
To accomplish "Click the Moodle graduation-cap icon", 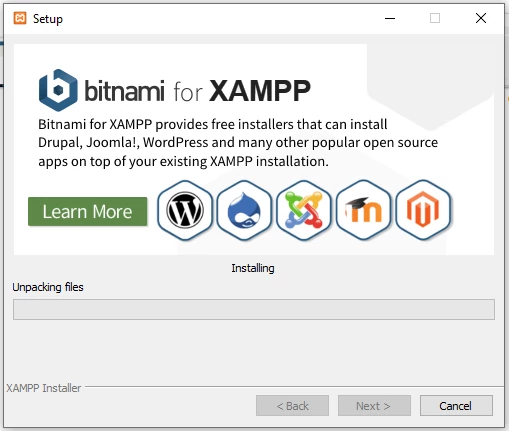I will click(x=363, y=210).
